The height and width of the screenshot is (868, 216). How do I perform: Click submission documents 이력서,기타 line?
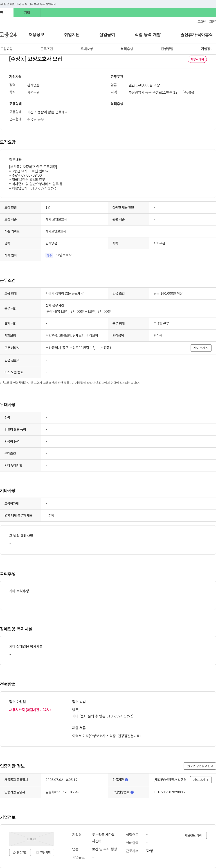(106, 736)
